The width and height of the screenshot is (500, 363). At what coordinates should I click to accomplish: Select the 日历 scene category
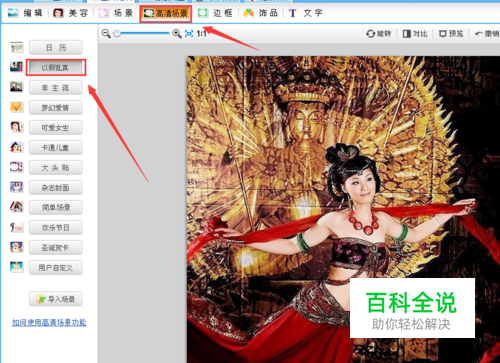55,48
